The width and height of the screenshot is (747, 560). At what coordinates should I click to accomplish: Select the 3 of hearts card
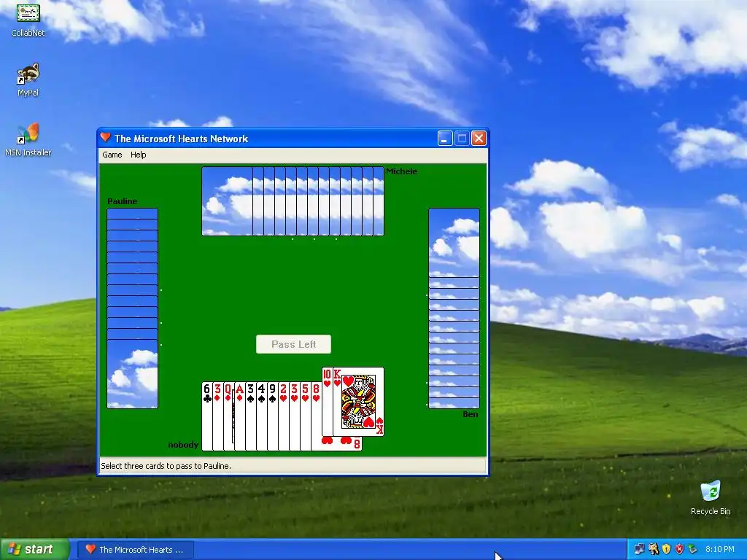[x=295, y=416]
